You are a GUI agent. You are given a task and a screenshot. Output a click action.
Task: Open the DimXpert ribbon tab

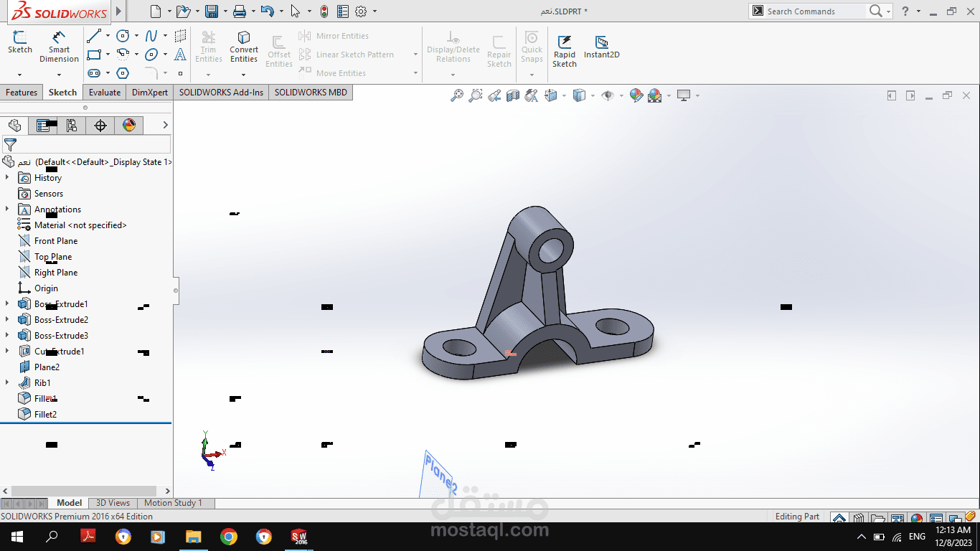(150, 93)
